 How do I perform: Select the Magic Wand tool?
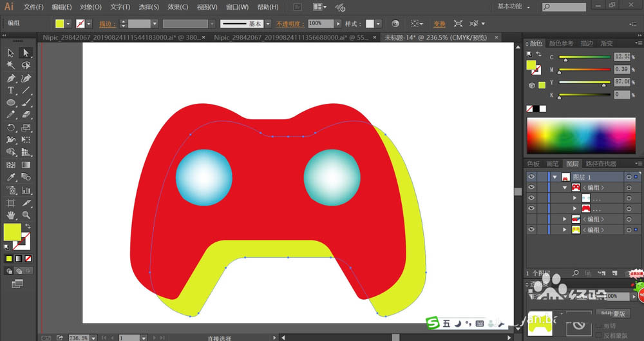click(x=11, y=65)
